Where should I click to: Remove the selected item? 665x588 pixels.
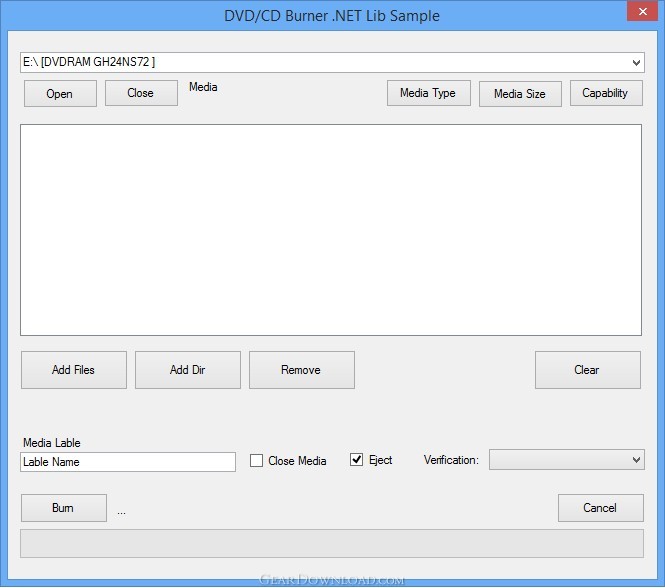click(302, 370)
